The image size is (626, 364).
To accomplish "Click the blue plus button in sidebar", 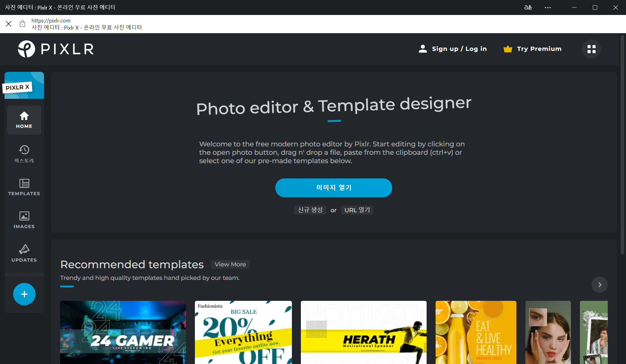I will [24, 294].
